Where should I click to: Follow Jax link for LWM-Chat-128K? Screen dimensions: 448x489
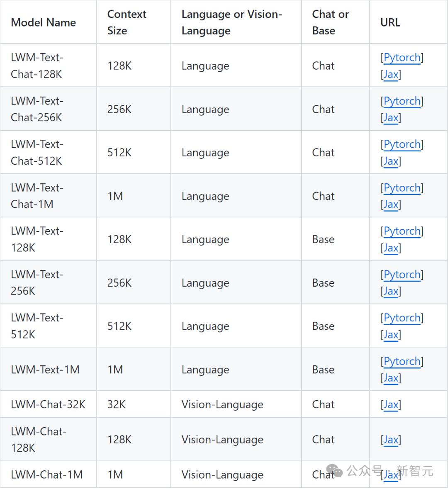point(391,440)
